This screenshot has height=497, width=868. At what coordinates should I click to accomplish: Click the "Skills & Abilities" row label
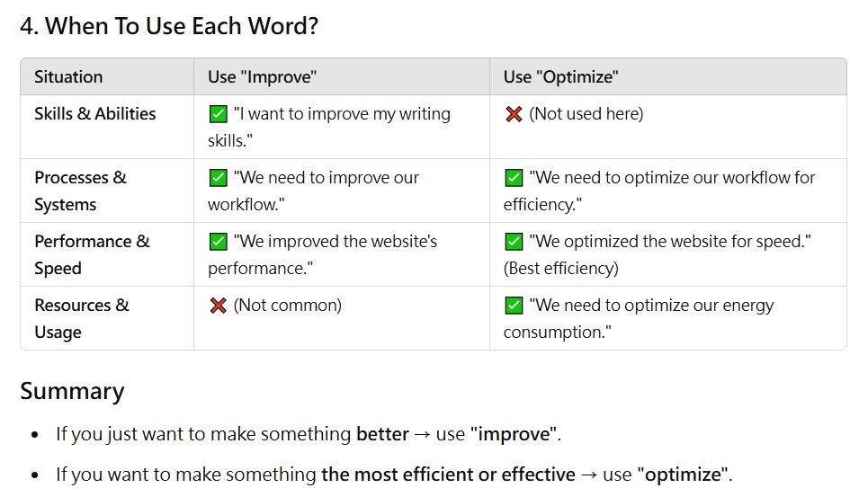point(95,113)
